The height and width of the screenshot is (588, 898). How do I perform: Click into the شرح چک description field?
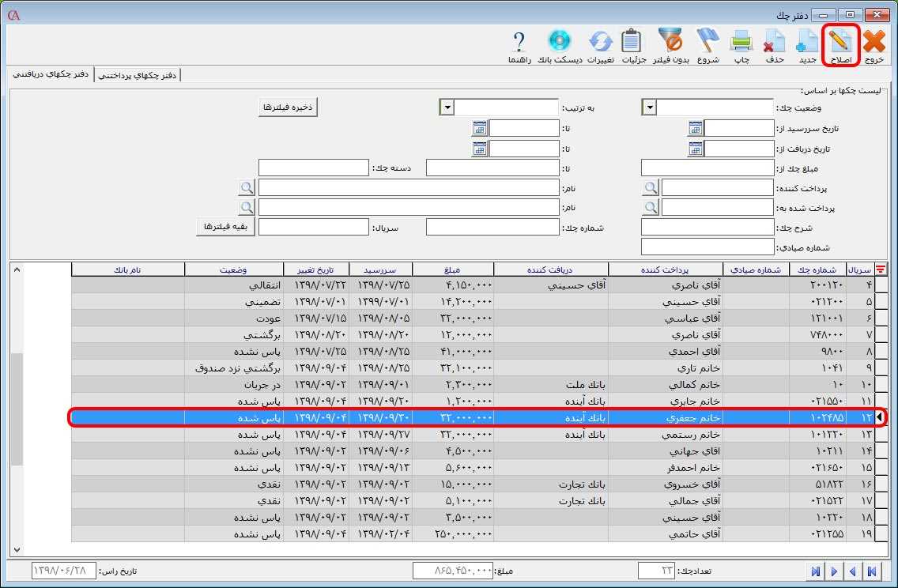pyautogui.click(x=707, y=228)
